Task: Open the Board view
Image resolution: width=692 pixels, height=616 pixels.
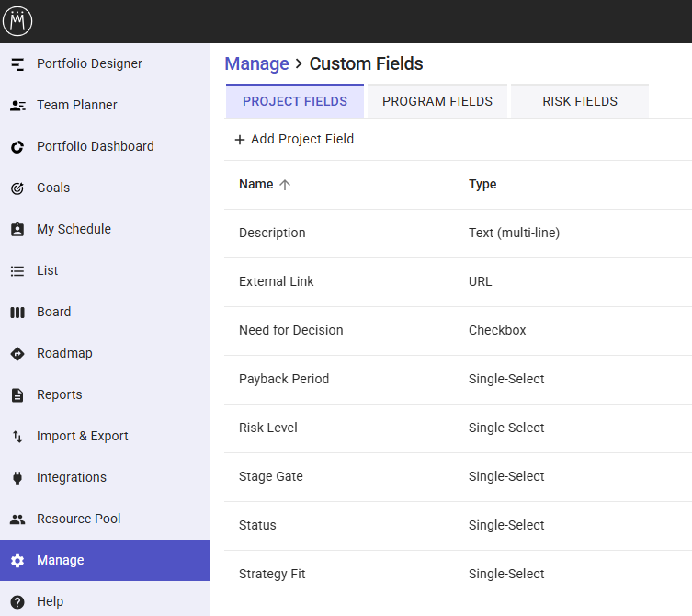Action: coord(105,313)
